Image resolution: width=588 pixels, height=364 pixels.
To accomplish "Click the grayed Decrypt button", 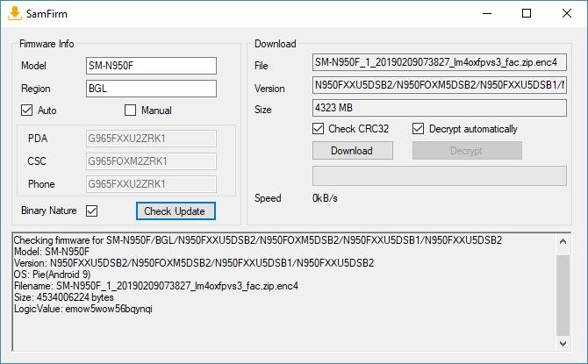I will (x=467, y=151).
